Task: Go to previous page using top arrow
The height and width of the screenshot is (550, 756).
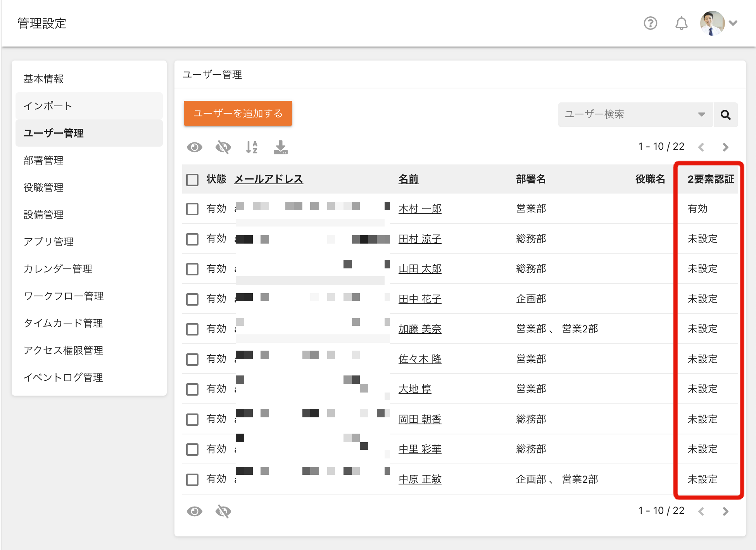Action: [x=701, y=147]
